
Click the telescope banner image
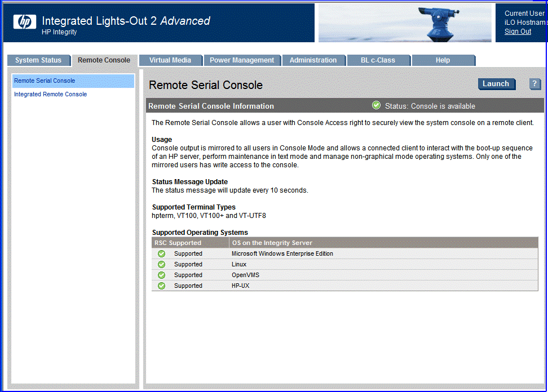[x=404, y=23]
